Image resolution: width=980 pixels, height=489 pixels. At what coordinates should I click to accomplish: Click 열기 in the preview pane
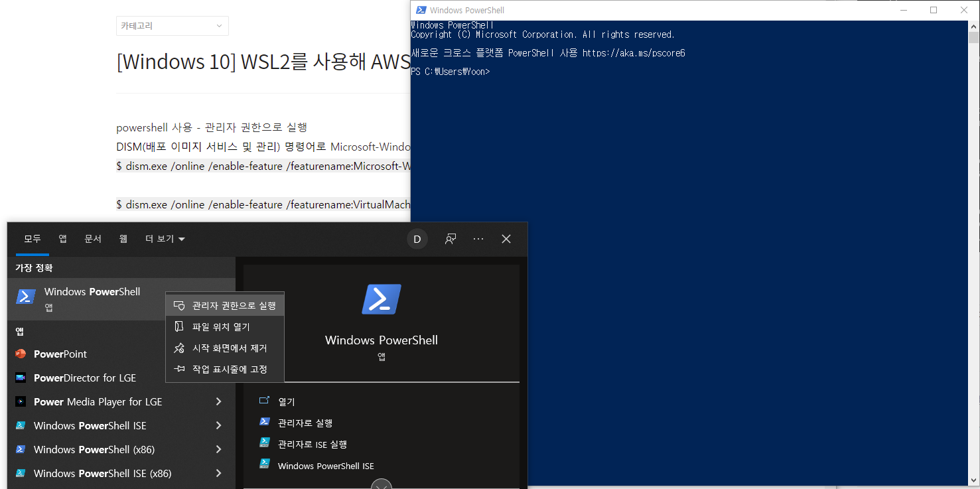tap(287, 401)
